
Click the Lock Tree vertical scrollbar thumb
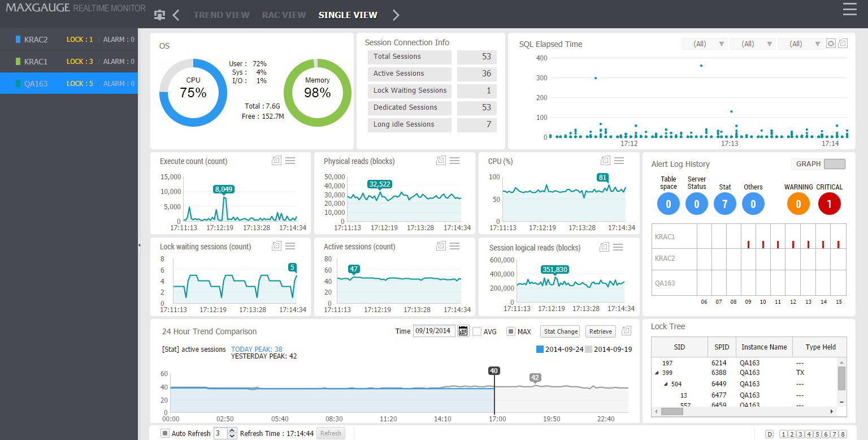pyautogui.click(x=841, y=378)
